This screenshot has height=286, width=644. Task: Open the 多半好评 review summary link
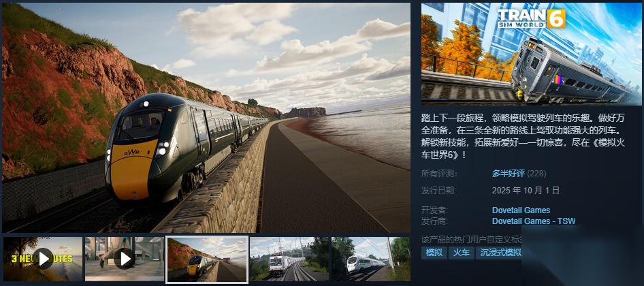pos(508,174)
